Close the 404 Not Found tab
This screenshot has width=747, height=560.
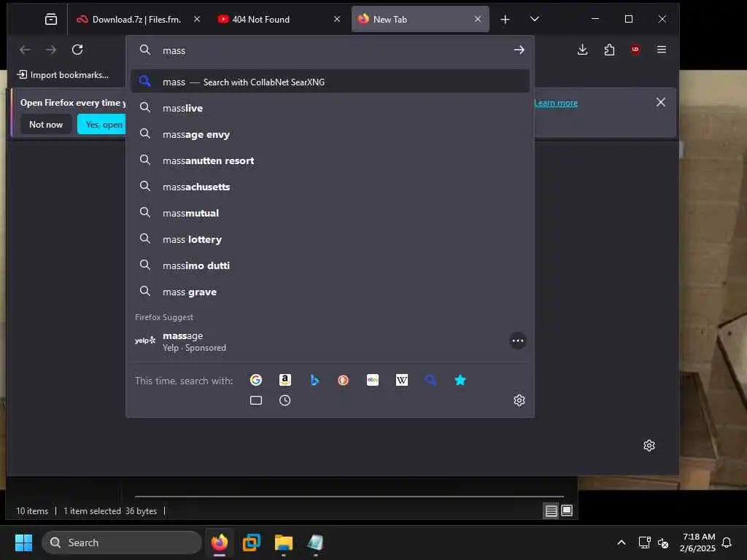pos(337,19)
